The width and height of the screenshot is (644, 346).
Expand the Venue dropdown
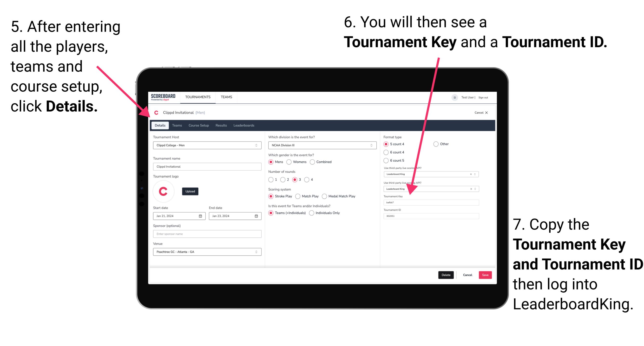256,252
